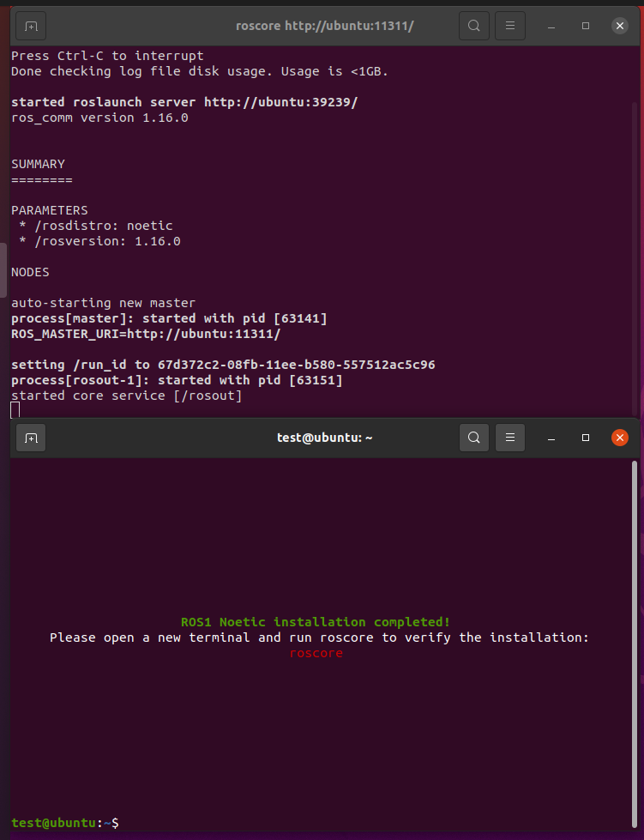Open search in roscore terminal window
Image resolution: width=644 pixels, height=840 pixels.
pyautogui.click(x=473, y=26)
